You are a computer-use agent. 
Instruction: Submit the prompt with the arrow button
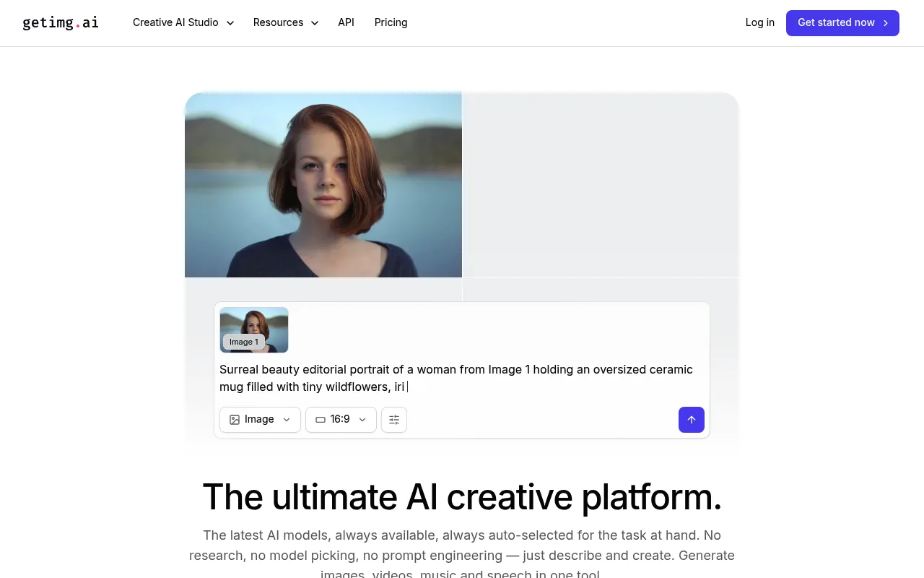click(x=692, y=420)
